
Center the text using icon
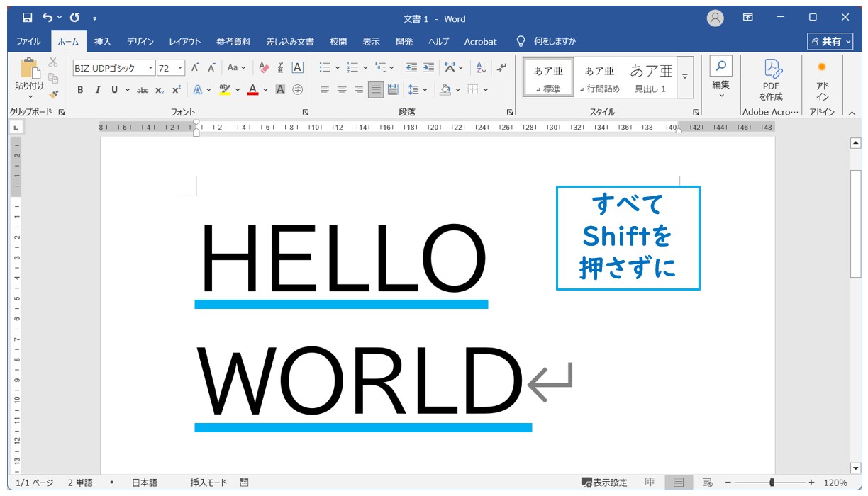point(342,89)
